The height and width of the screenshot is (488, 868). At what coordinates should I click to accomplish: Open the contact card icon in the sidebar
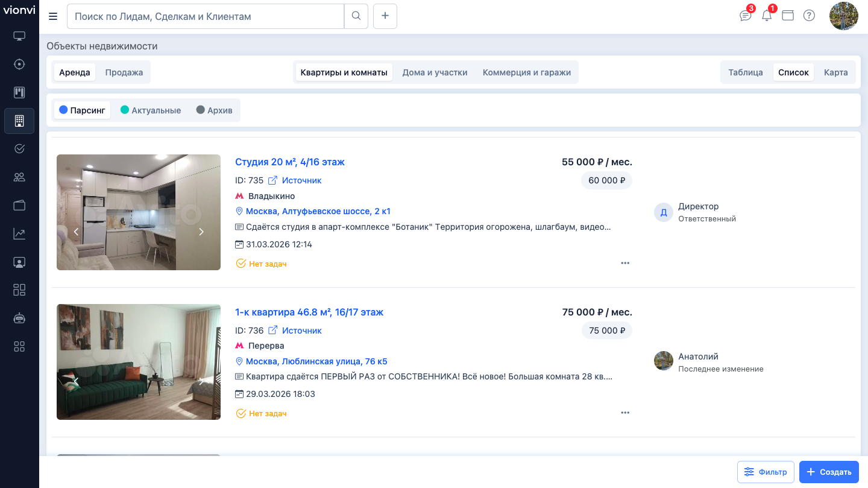[x=19, y=262]
